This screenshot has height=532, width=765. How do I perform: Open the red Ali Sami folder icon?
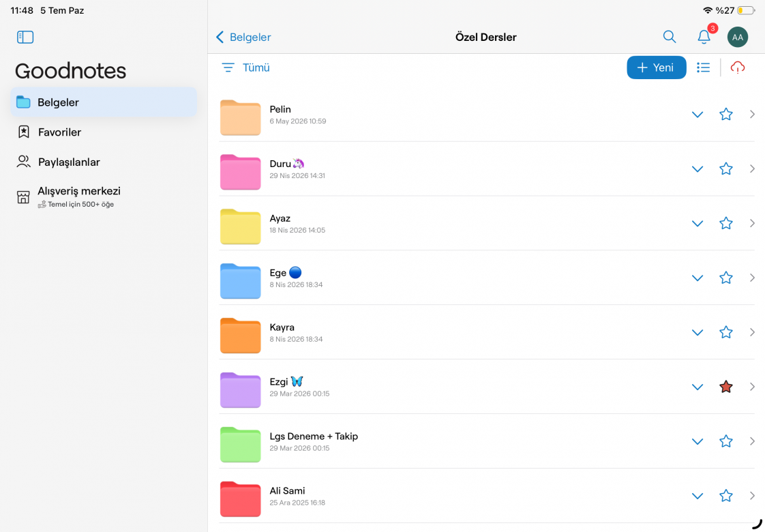pyautogui.click(x=240, y=499)
